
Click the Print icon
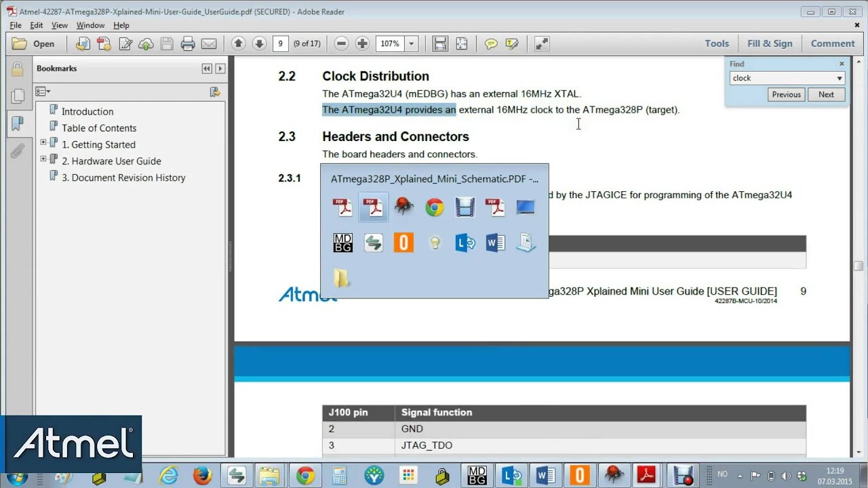[x=188, y=43]
